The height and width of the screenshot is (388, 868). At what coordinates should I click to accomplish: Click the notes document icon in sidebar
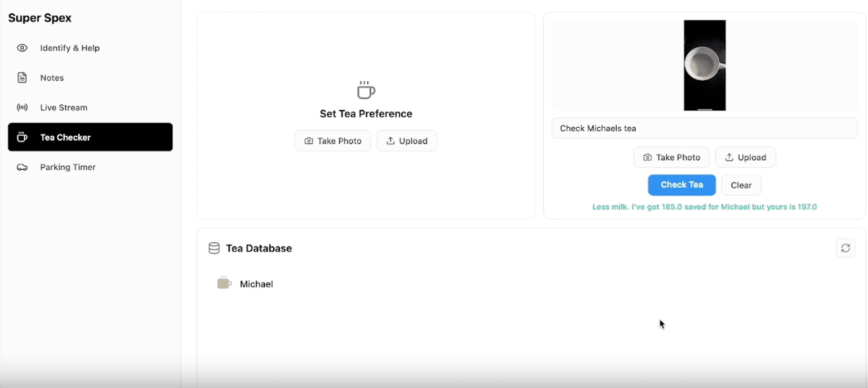pyautogui.click(x=22, y=77)
